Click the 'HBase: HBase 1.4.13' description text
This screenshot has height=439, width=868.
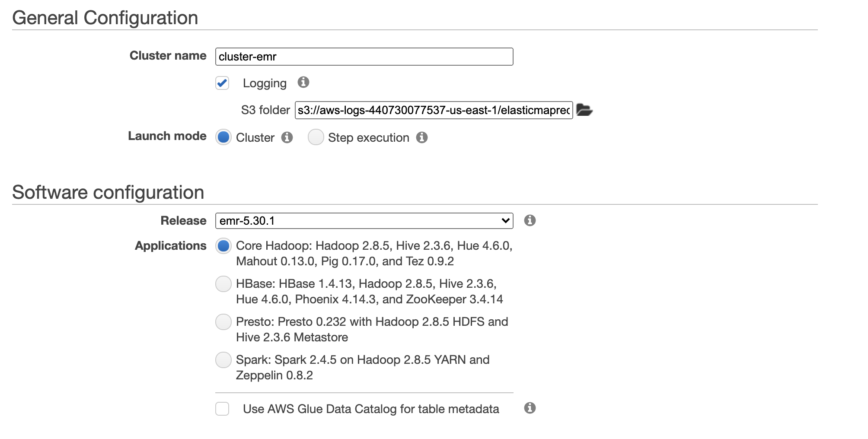coord(370,291)
